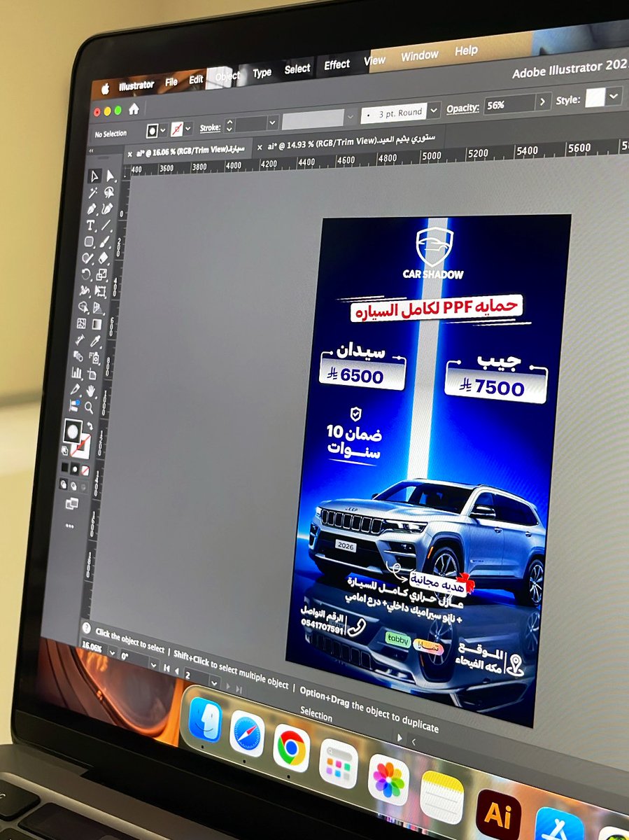Viewport: 629px width, 840px height.
Task: Activate the Hand tool
Action: click(92, 391)
